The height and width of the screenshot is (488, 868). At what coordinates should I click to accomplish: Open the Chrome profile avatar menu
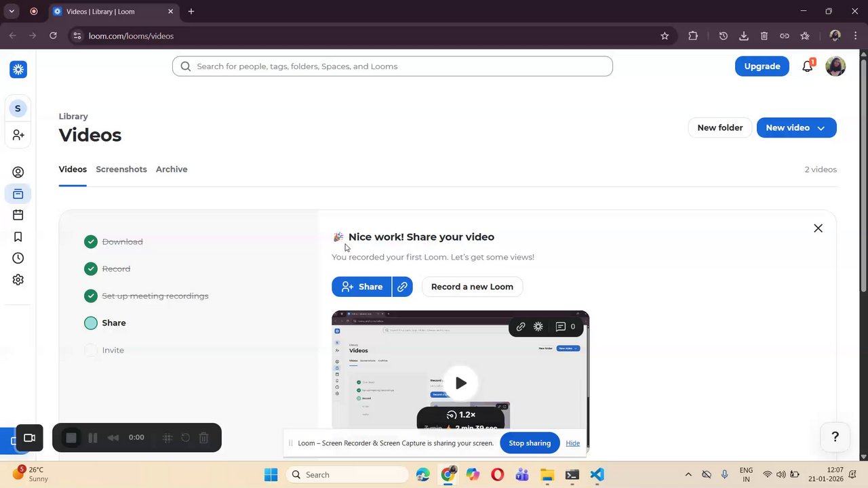pyautogui.click(x=835, y=36)
